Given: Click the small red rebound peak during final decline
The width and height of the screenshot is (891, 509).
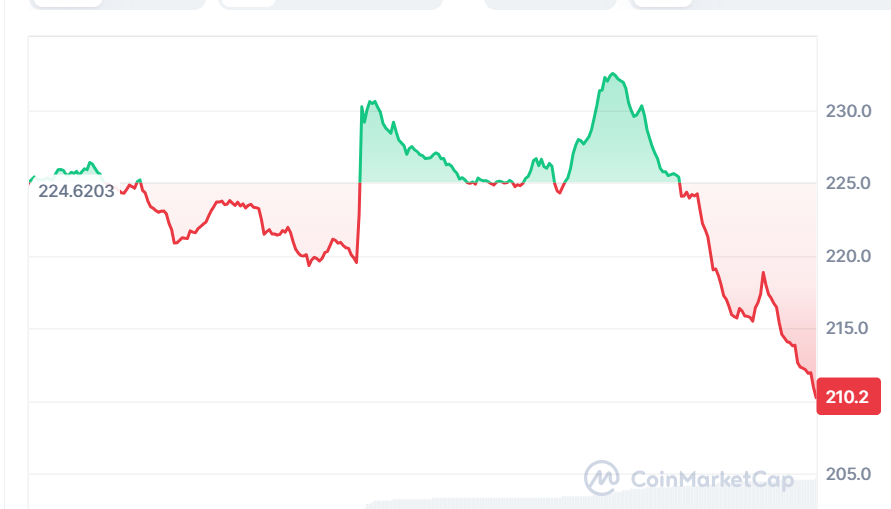Looking at the screenshot, I should coord(763,272).
